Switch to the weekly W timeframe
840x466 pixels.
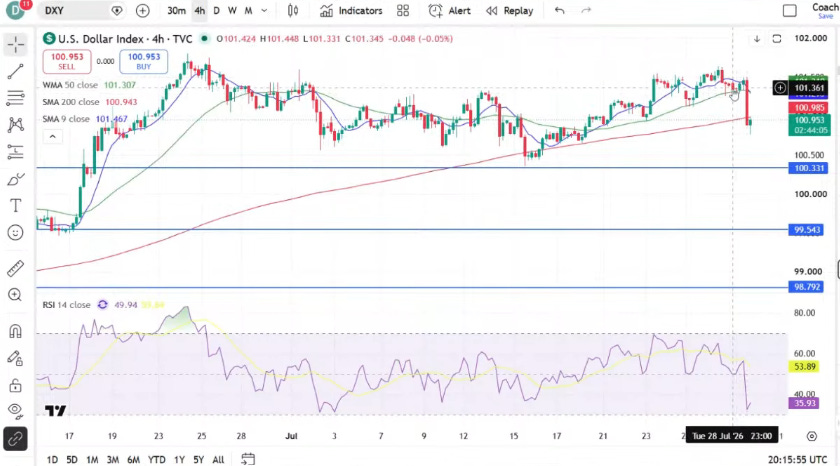(232, 10)
